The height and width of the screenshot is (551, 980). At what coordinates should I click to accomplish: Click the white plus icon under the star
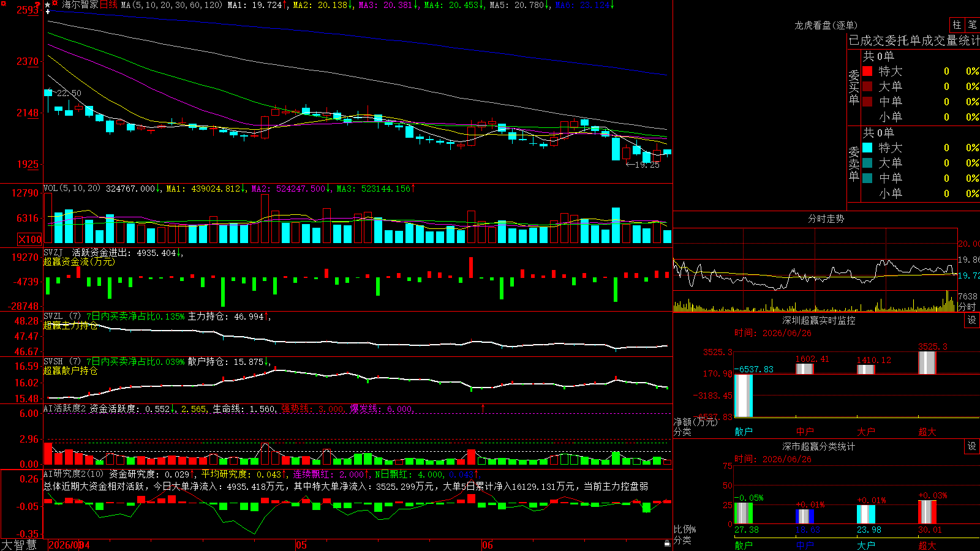coord(48,12)
